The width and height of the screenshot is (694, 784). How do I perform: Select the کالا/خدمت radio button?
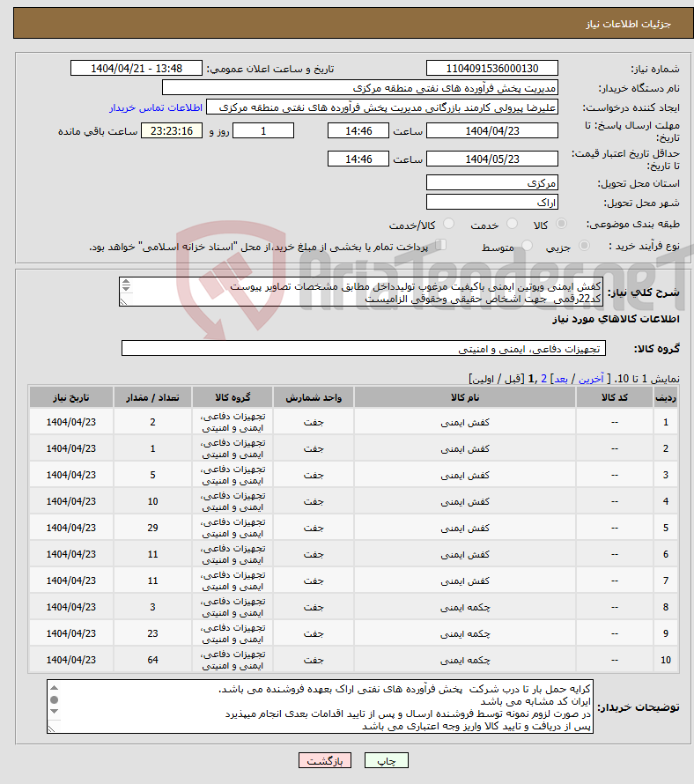point(448,224)
